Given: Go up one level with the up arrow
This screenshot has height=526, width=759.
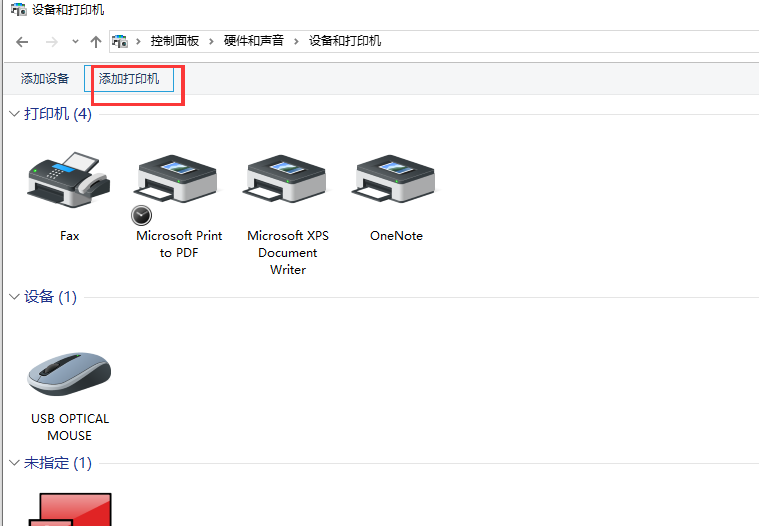Looking at the screenshot, I should point(95,42).
